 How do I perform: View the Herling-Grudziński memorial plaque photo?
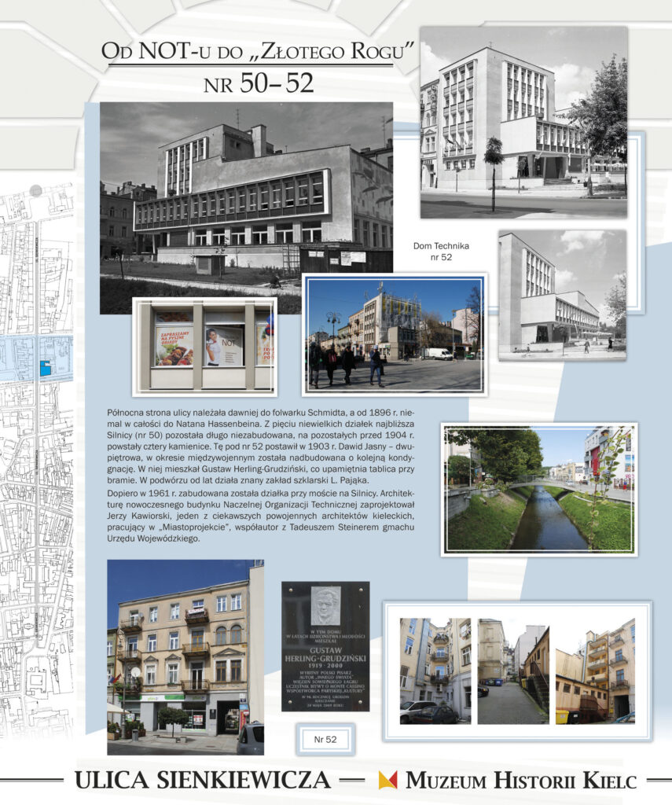click(325, 646)
